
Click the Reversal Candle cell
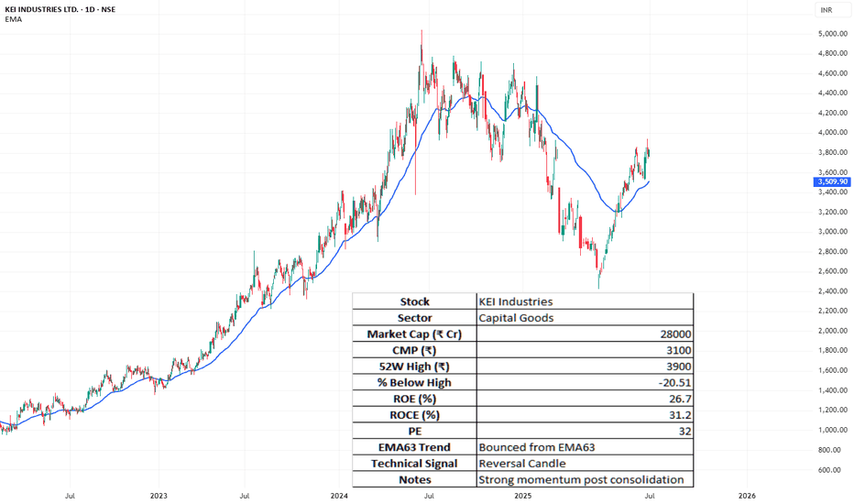pos(585,463)
